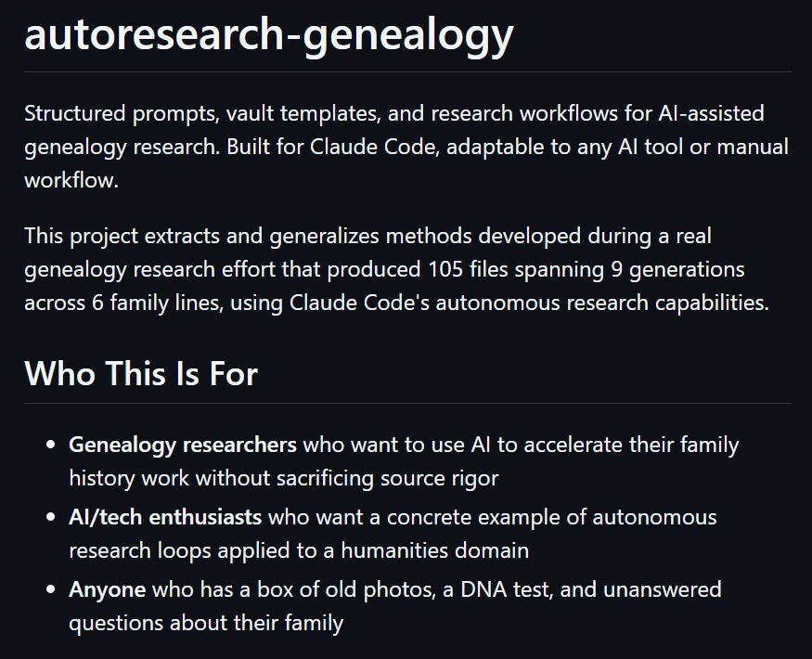The image size is (812, 659).
Task: Click the "Who This Is For" heading
Action: tap(140, 373)
